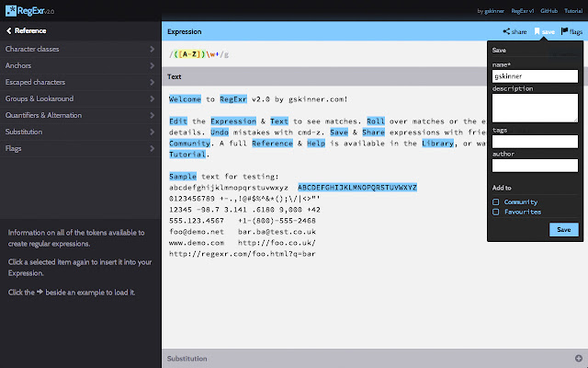Click the highlighted word 'Sample'

(x=183, y=177)
